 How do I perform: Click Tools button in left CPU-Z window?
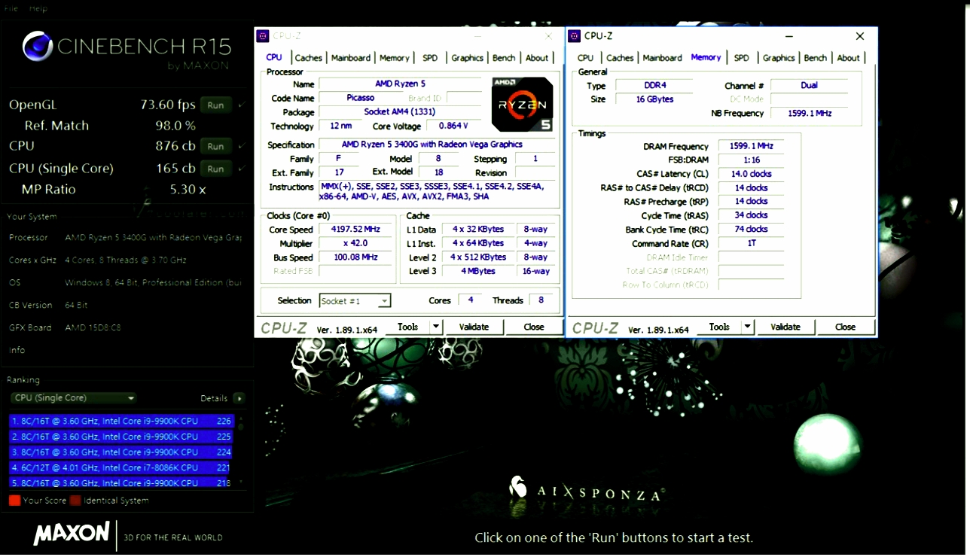[407, 327]
